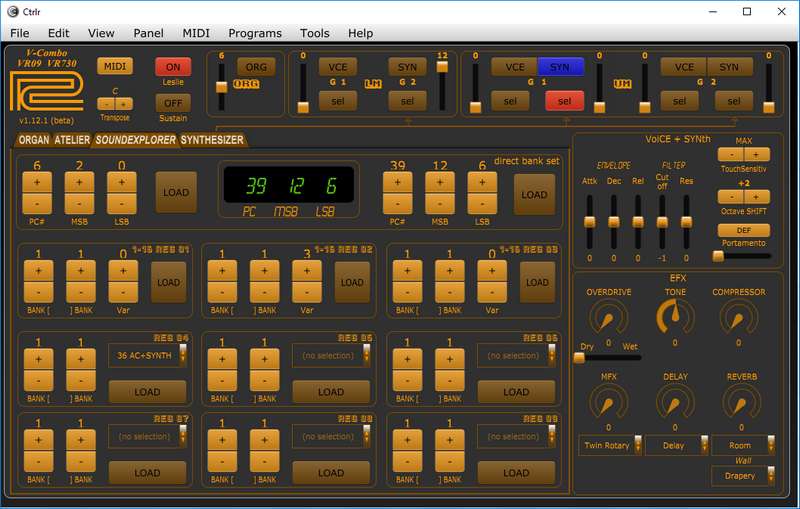Click the MIDI button
800x509 pixels.
[x=114, y=66]
